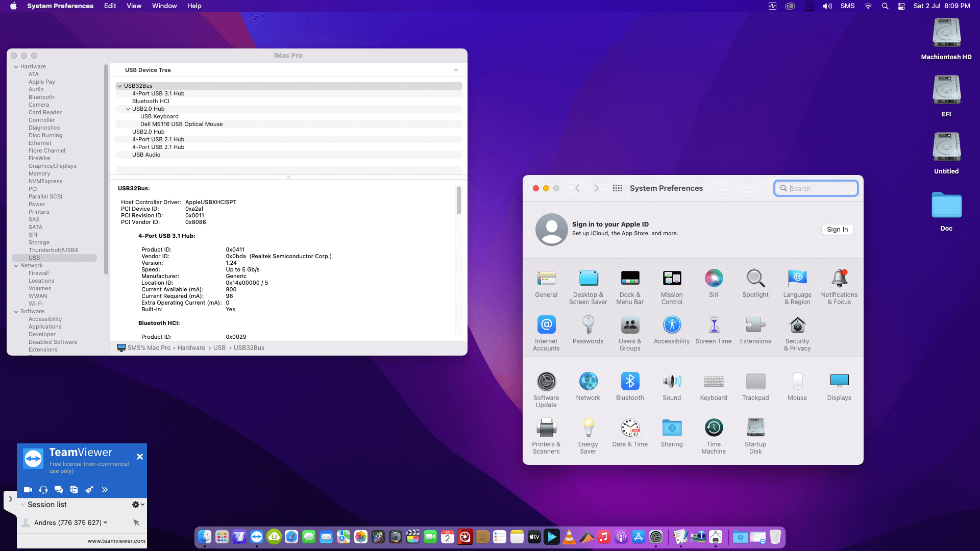Open the Network preferences pane icon
The height and width of the screenshot is (551, 980).
pyautogui.click(x=588, y=382)
